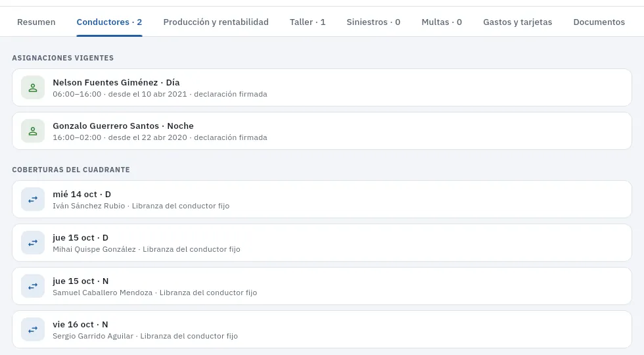
Task: Select the jue 15 oct · N coverage
Action: point(322,286)
